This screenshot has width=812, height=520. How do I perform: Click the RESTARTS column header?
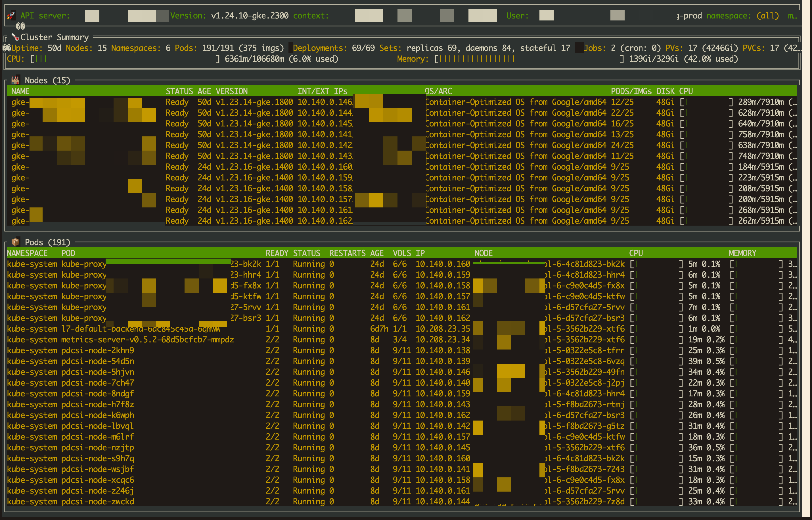pos(347,253)
